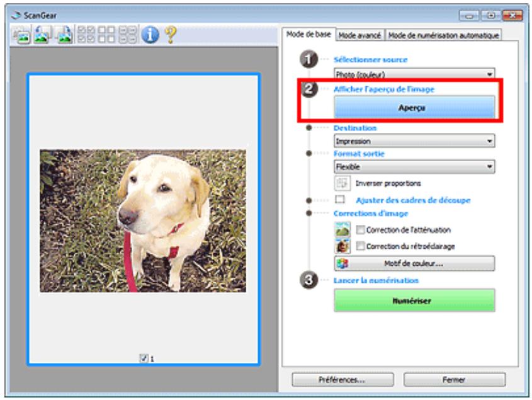Click the Format sortie label
Image resolution: width=532 pixels, height=400 pixels.
point(359,154)
